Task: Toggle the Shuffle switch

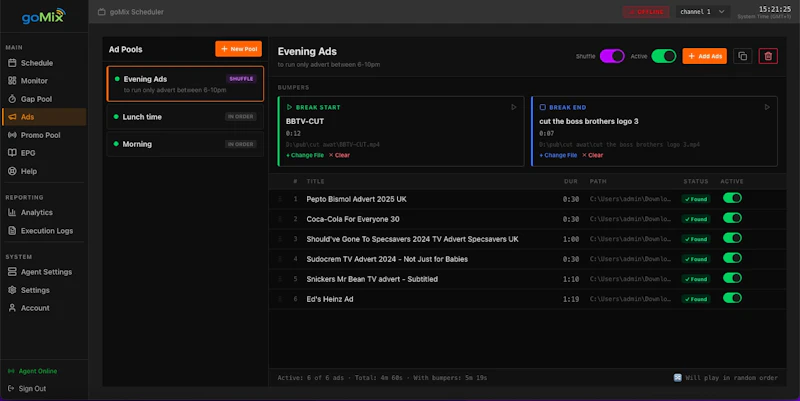Action: click(x=612, y=56)
